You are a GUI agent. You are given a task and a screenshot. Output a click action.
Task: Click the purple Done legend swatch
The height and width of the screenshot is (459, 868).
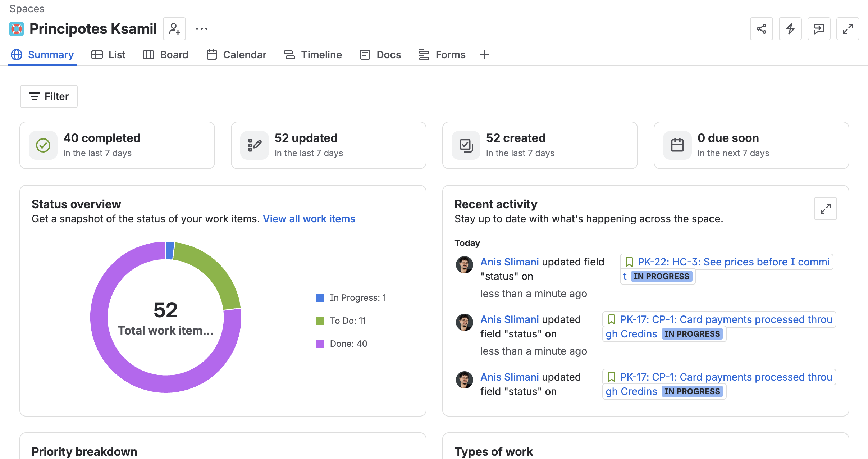(x=320, y=344)
